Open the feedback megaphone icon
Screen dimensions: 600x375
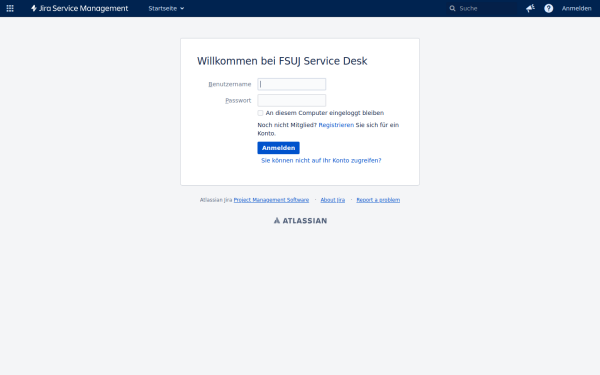click(530, 8)
